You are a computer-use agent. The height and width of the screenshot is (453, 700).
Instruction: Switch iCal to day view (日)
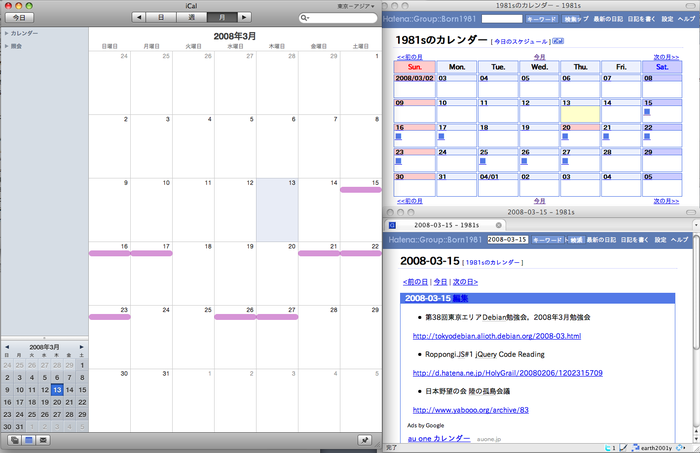click(161, 17)
